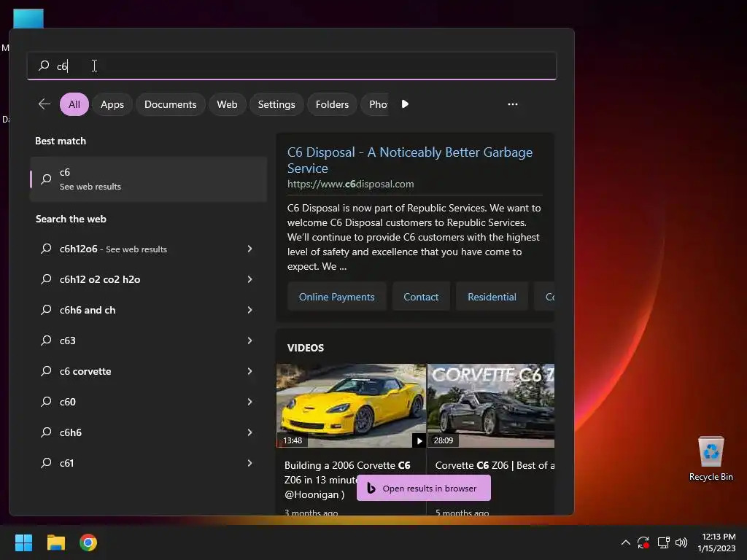This screenshot has height=560, width=747.
Task: Click the search magnifier icon in search box
Action: (x=44, y=66)
